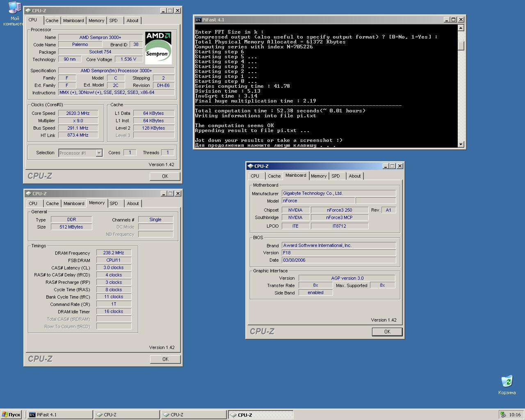Viewport: 525px width, 420px height.
Task: Open My Computer desktop icon
Action: 15,14
